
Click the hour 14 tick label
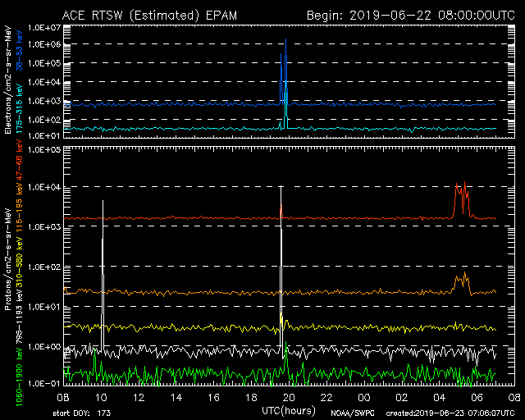tap(176, 396)
